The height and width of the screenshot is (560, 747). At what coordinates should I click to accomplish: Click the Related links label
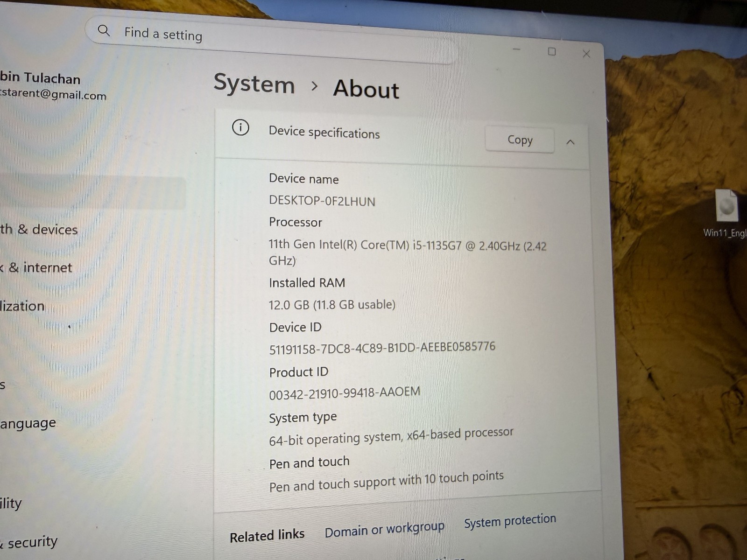pos(267,535)
